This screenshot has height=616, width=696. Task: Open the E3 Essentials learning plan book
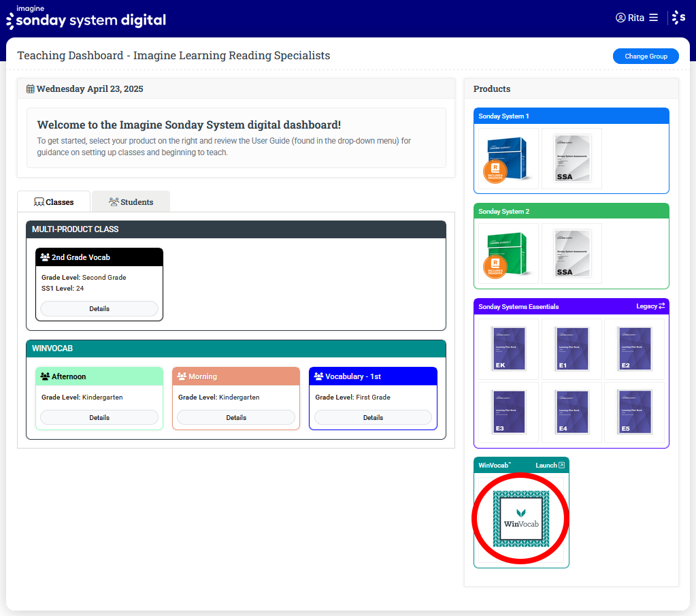point(508,412)
